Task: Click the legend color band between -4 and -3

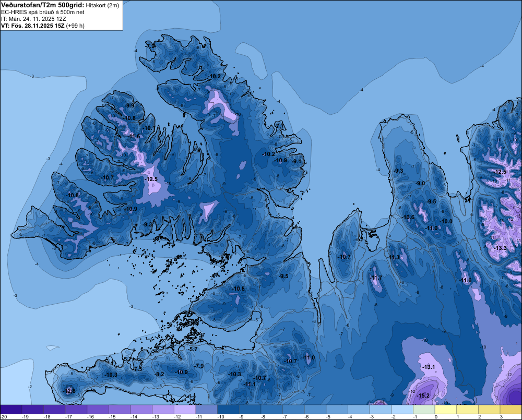Action: (x=359, y=410)
